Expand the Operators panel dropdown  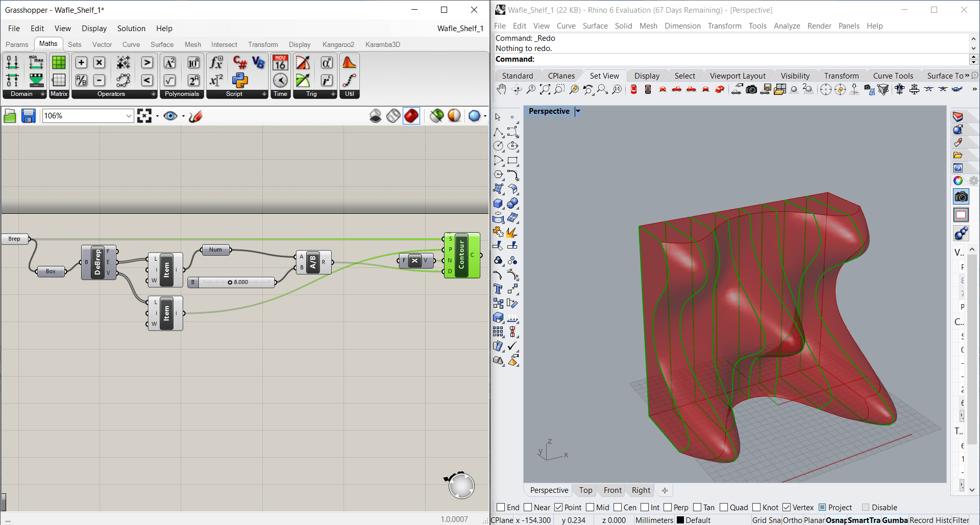tap(153, 94)
